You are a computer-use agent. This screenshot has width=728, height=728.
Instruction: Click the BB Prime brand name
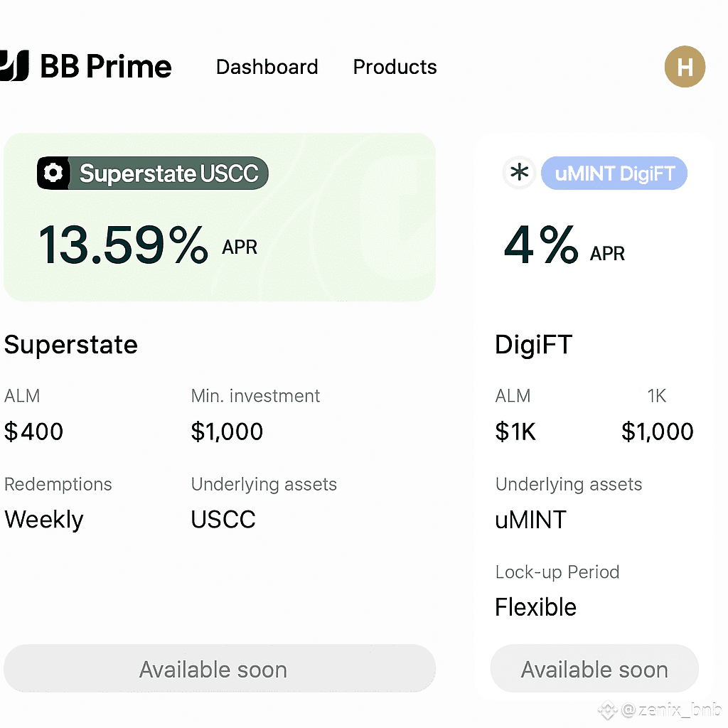point(106,67)
